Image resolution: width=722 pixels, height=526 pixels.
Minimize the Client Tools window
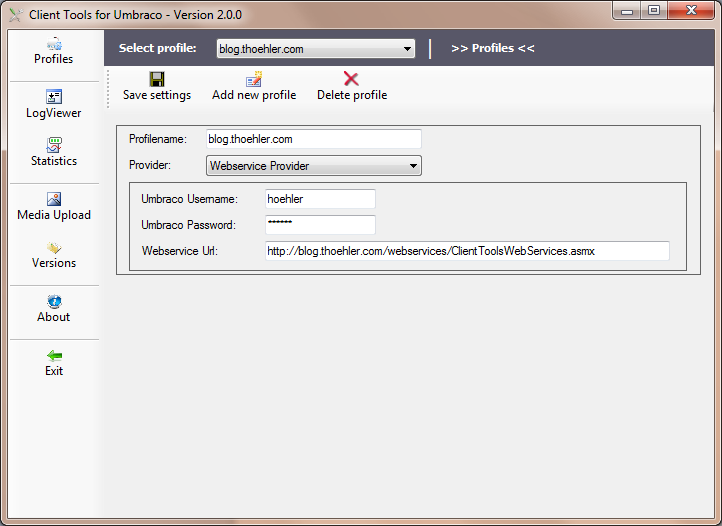pos(627,11)
